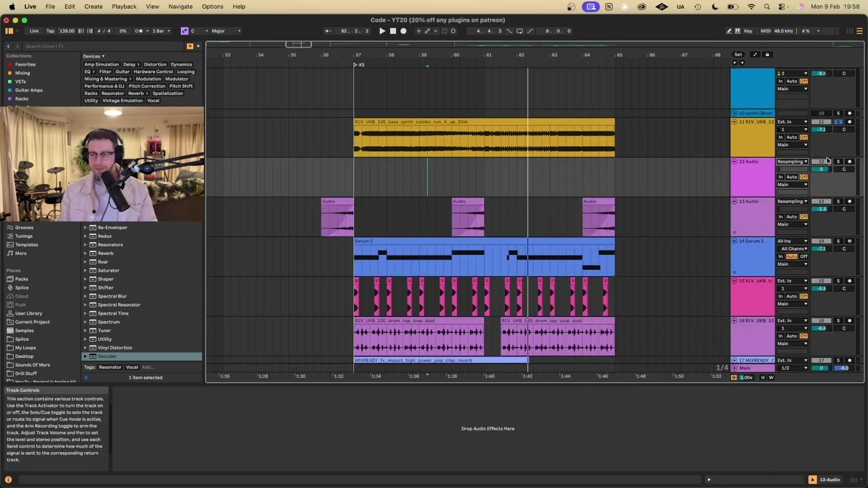The height and width of the screenshot is (488, 868).
Task: Select the Distortion filter tag
Action: (155, 64)
